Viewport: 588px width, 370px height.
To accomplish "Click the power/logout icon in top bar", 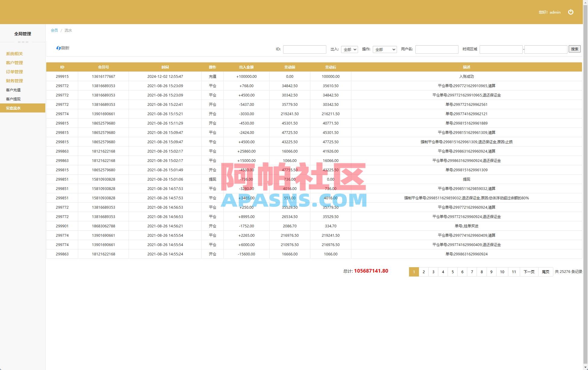I will coord(571,12).
